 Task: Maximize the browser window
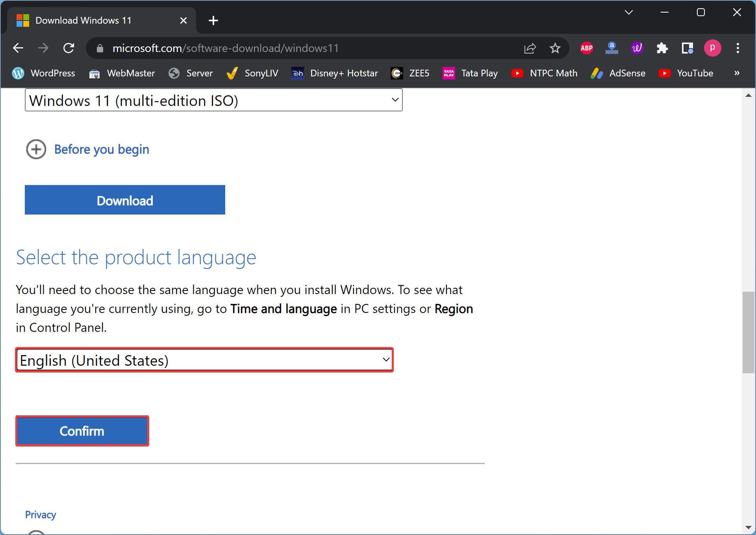pos(701,12)
